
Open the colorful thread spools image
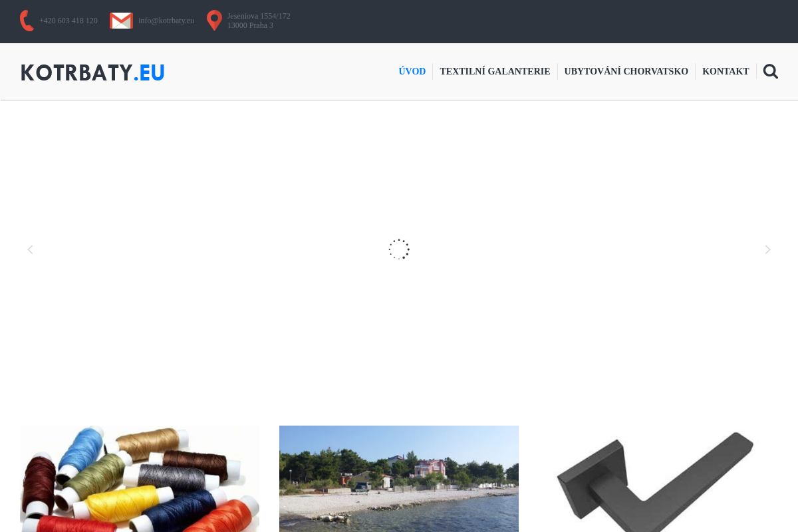coord(140,479)
